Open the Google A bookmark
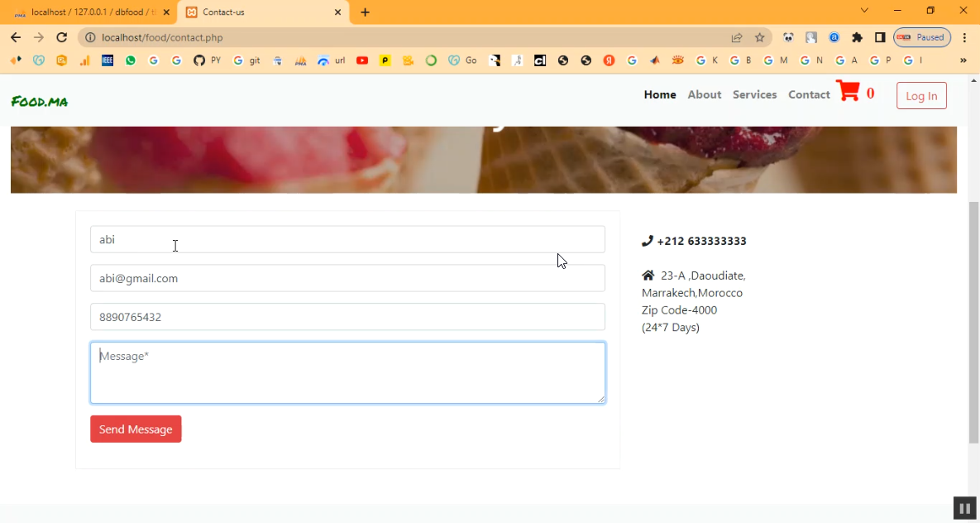980x523 pixels. 846,60
